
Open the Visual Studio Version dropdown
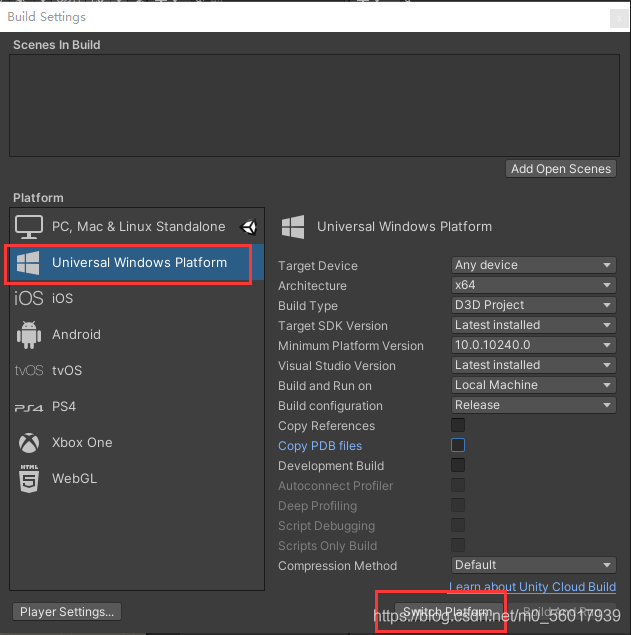click(534, 365)
